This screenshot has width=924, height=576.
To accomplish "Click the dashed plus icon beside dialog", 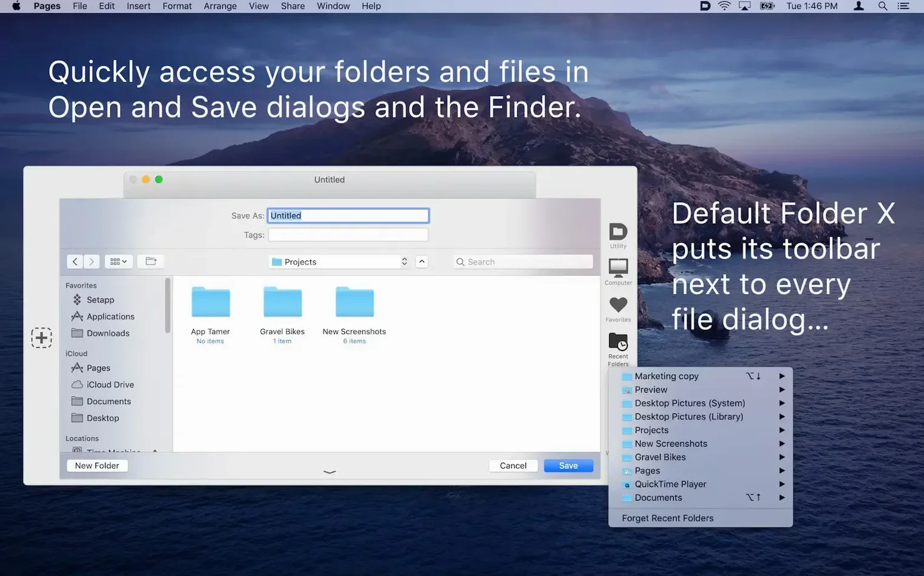I will pos(41,338).
